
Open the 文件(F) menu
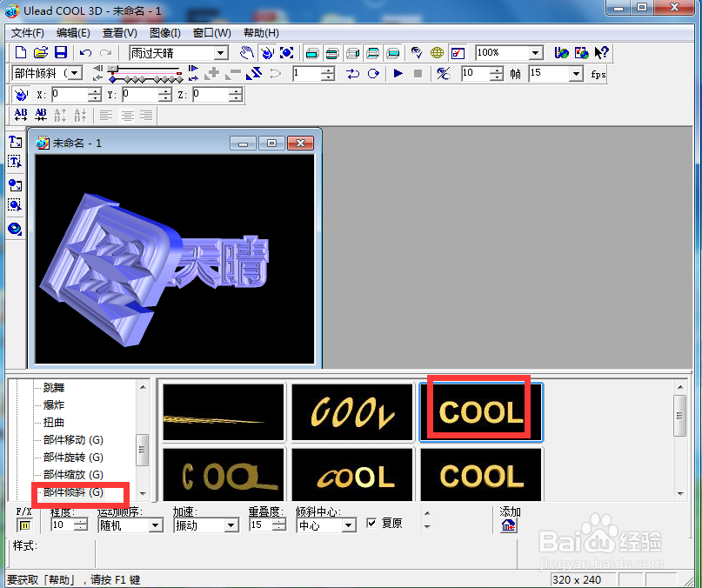tap(27, 33)
